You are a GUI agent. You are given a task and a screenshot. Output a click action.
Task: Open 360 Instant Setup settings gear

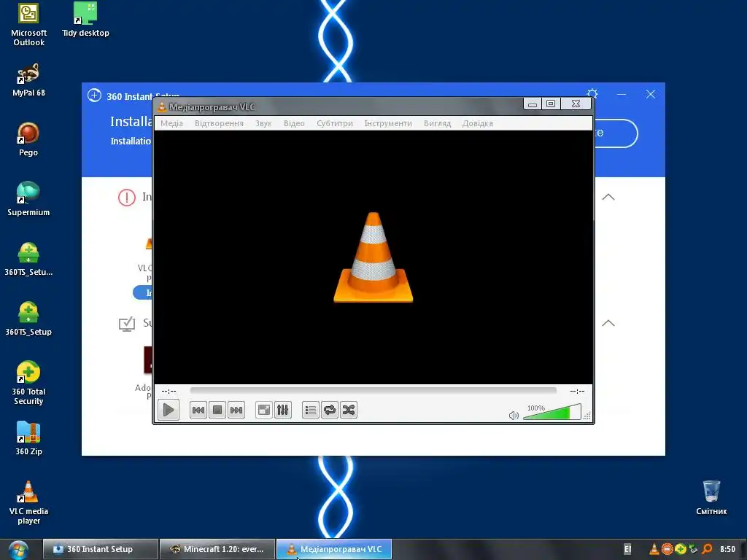(x=592, y=94)
